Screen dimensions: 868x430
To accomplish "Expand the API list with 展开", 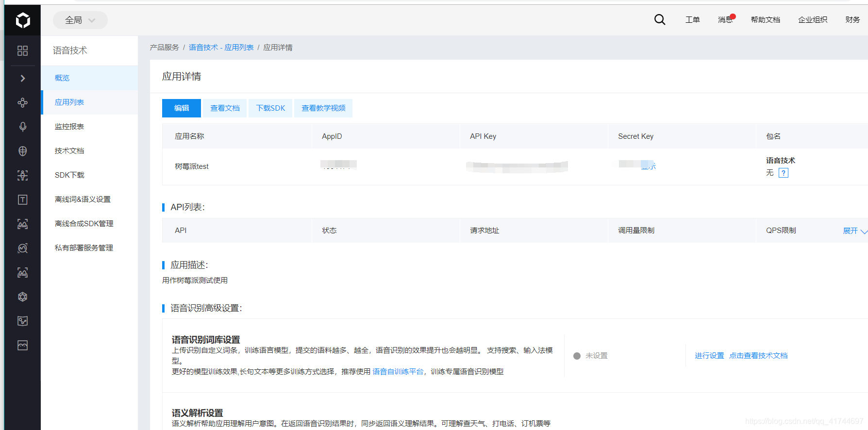I will tap(855, 231).
